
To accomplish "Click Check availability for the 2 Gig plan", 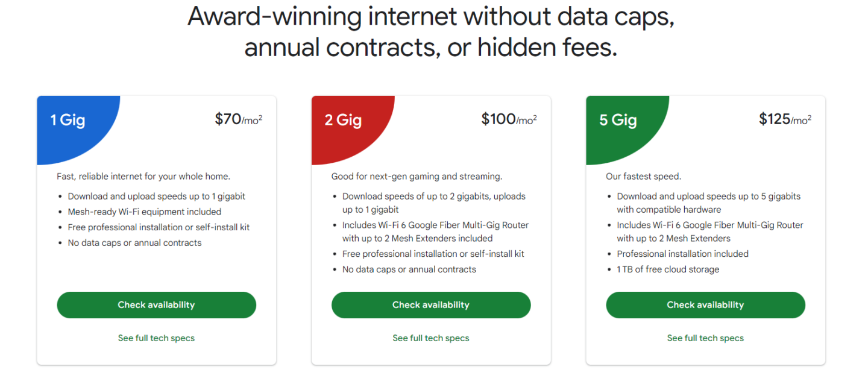I will point(430,305).
